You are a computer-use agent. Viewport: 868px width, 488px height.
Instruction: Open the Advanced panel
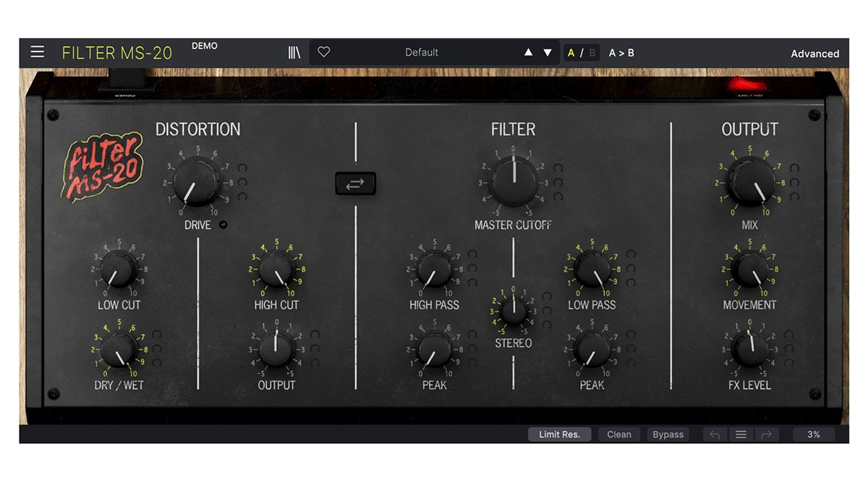pyautogui.click(x=814, y=53)
